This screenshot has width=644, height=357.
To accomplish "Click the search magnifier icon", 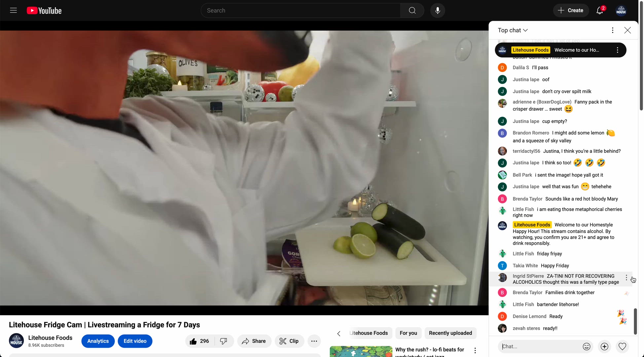I will pyautogui.click(x=412, y=10).
